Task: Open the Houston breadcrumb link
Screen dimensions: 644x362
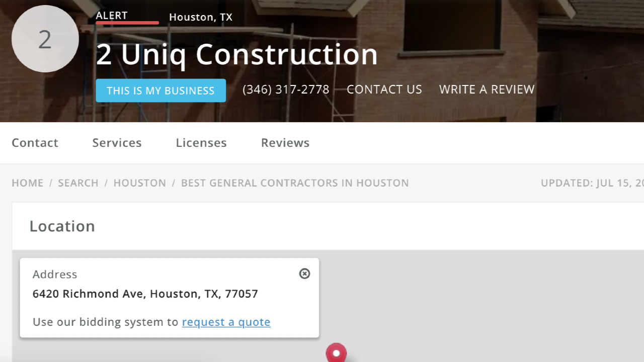Action: tap(140, 183)
